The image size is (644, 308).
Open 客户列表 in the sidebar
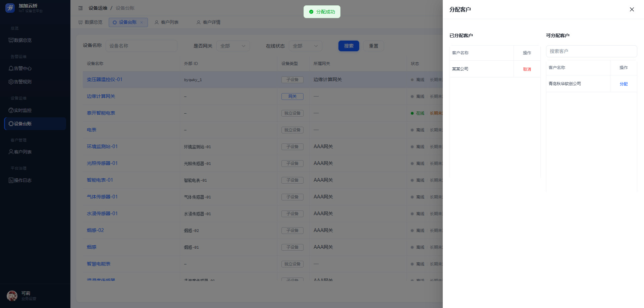tap(35, 152)
